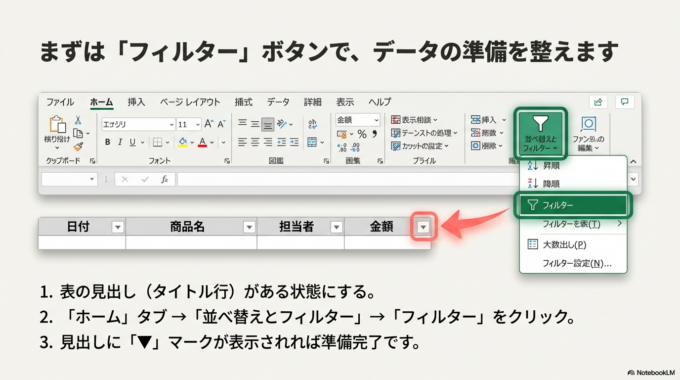Toggle Italic formatting
Viewport: 680px width, 380px height.
[x=120, y=142]
